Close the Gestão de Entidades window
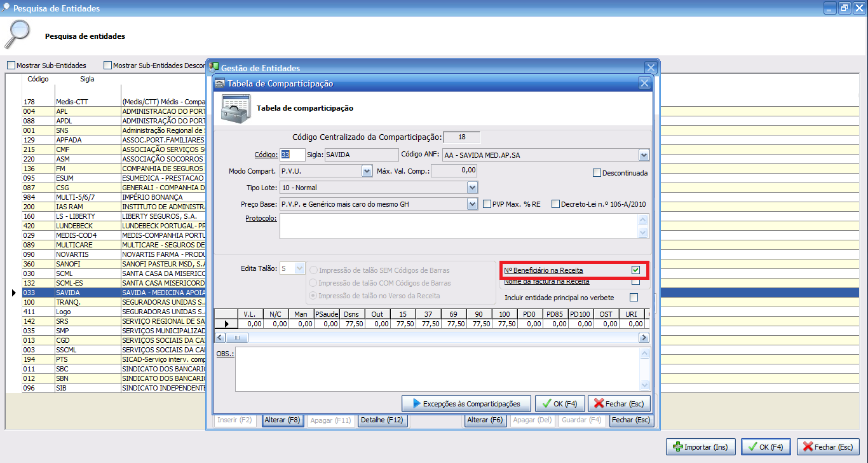Screen dimensions: 868x463 pos(650,68)
